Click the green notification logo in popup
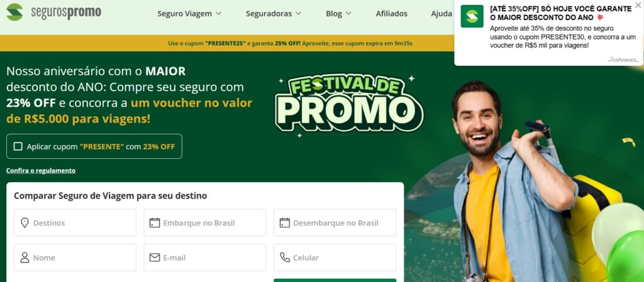The image size is (644, 282). pos(472,16)
